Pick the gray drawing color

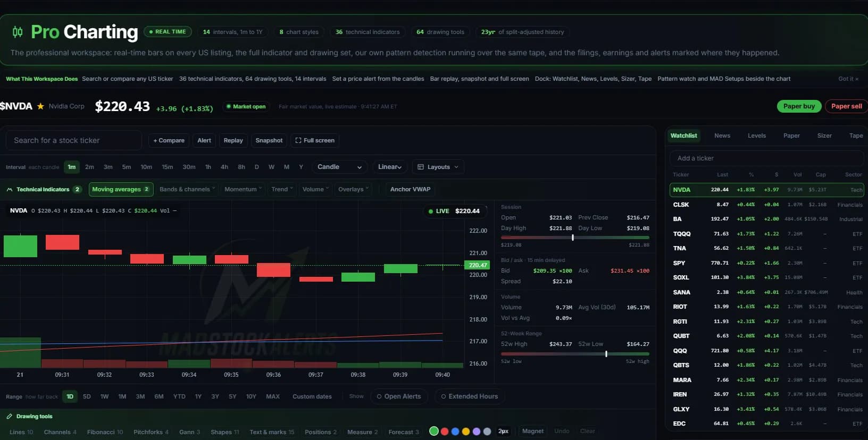click(x=487, y=431)
